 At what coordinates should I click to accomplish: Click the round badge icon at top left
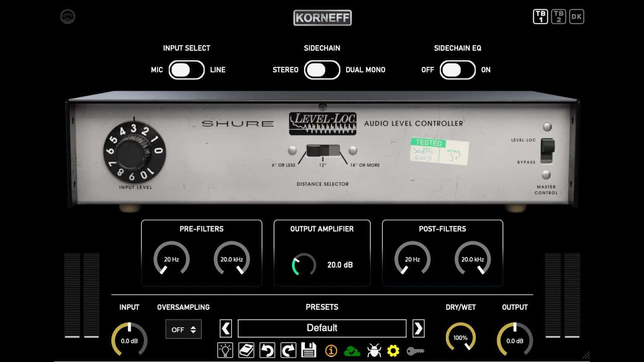(67, 17)
